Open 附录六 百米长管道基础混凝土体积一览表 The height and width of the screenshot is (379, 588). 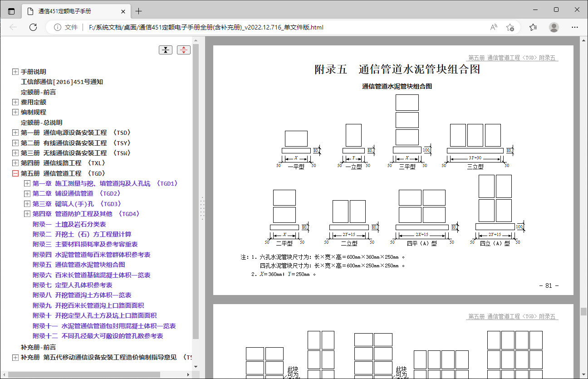[x=92, y=275]
